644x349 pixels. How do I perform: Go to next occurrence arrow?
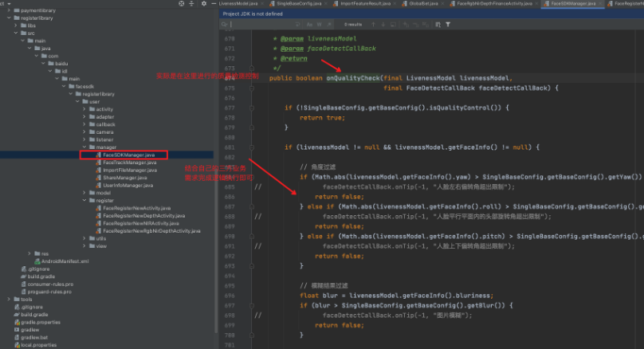pyautogui.click(x=383, y=25)
